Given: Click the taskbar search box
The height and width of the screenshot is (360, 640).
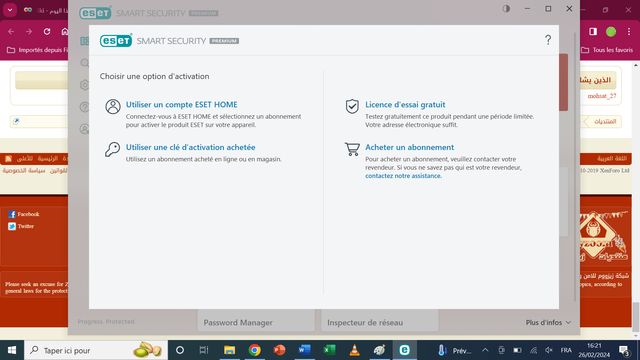Looking at the screenshot, I should coord(96,350).
